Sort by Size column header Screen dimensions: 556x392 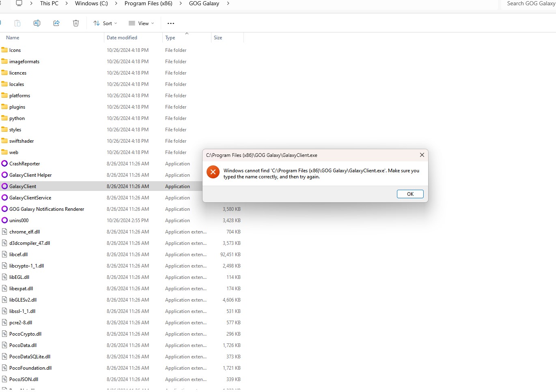[218, 38]
